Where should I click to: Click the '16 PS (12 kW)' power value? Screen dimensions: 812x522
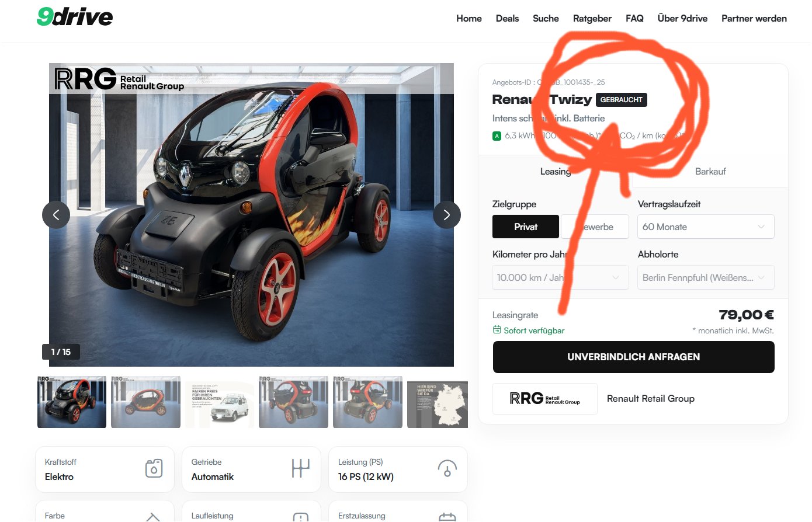click(366, 476)
